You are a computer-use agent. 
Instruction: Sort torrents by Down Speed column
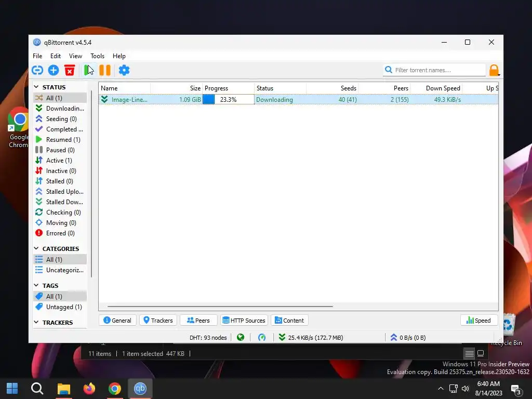click(436, 88)
